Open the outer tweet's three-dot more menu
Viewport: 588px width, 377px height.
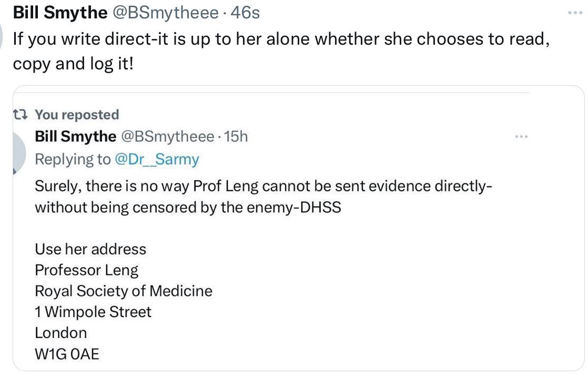click(575, 13)
